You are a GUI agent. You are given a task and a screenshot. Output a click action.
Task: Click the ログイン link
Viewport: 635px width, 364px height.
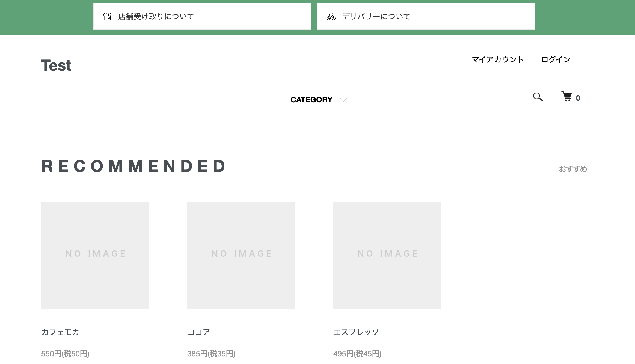(556, 59)
